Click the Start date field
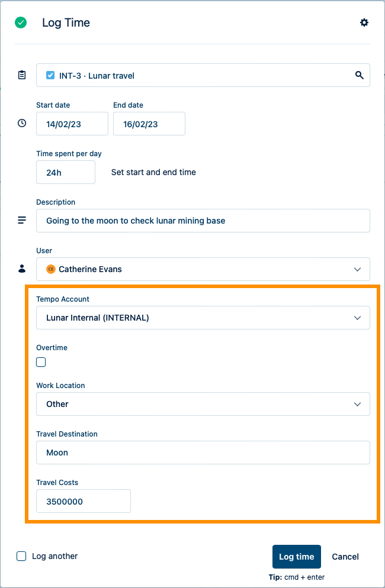This screenshot has height=588, width=385. [x=72, y=124]
